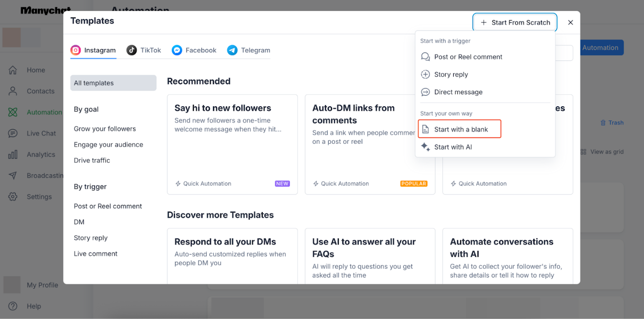Open Respond to all your DMs template
Viewport: 644px width, 319px height.
[x=232, y=255]
